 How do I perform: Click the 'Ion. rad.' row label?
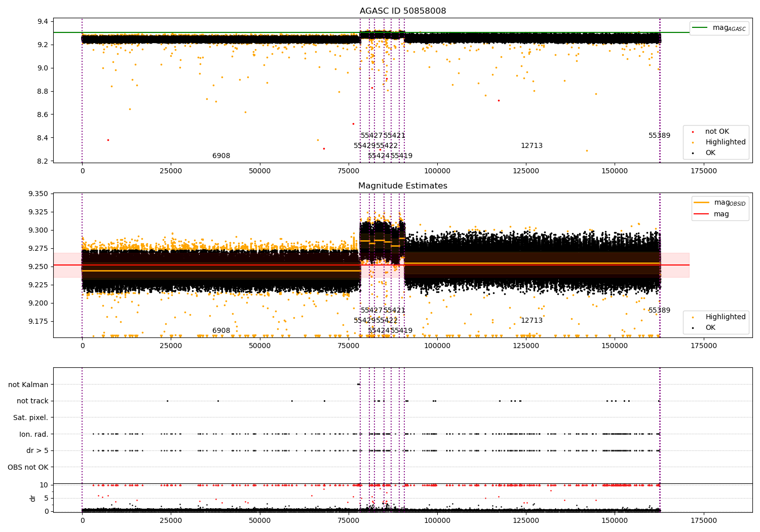pos(34,435)
